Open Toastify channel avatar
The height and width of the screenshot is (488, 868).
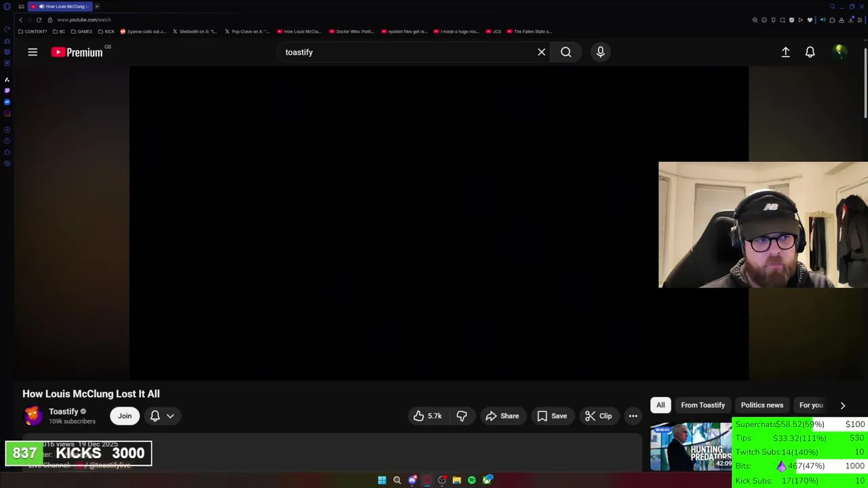click(33, 415)
